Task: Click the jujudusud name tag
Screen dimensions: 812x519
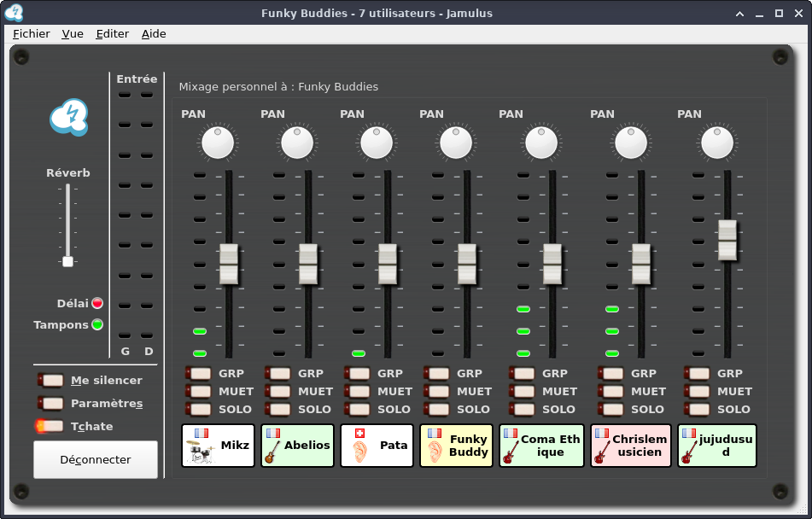Action: coord(717,446)
